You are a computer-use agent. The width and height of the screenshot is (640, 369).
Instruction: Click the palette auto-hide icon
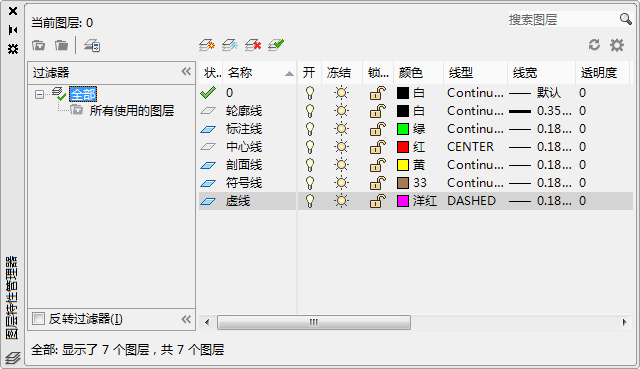pos(13,30)
